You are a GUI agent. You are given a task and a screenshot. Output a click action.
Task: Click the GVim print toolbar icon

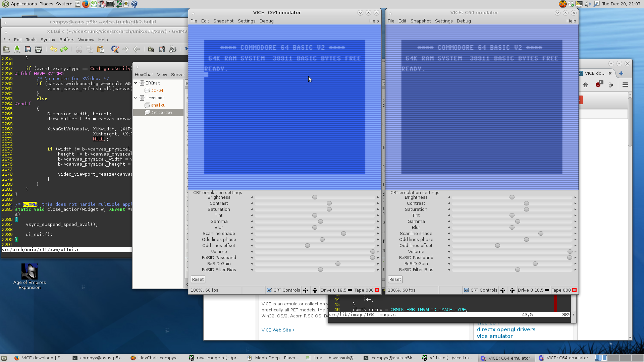coord(39,50)
